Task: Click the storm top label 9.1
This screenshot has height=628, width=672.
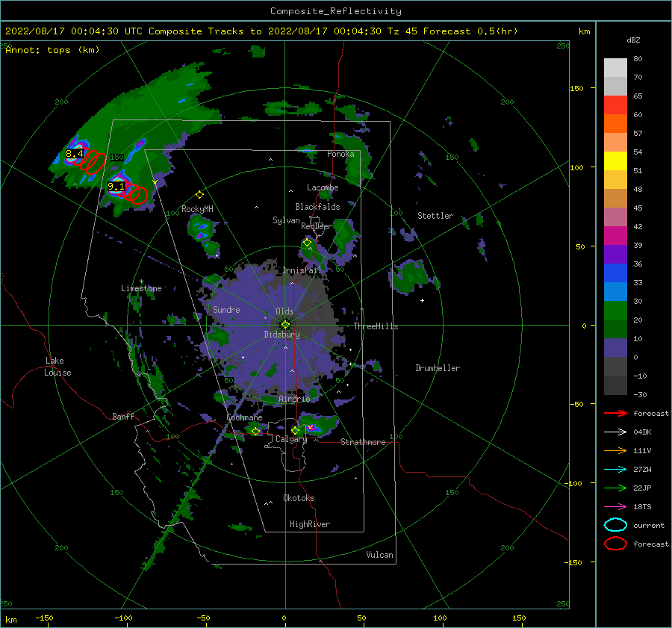Action: click(x=116, y=186)
